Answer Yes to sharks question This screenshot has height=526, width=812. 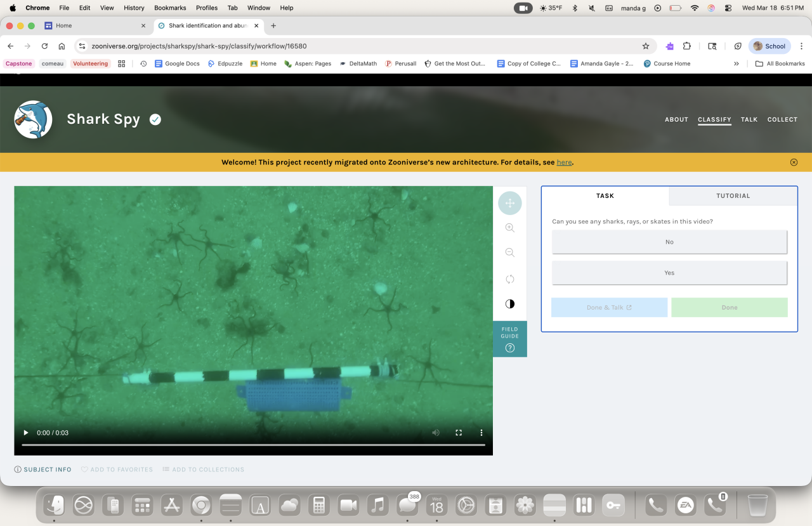tap(669, 273)
